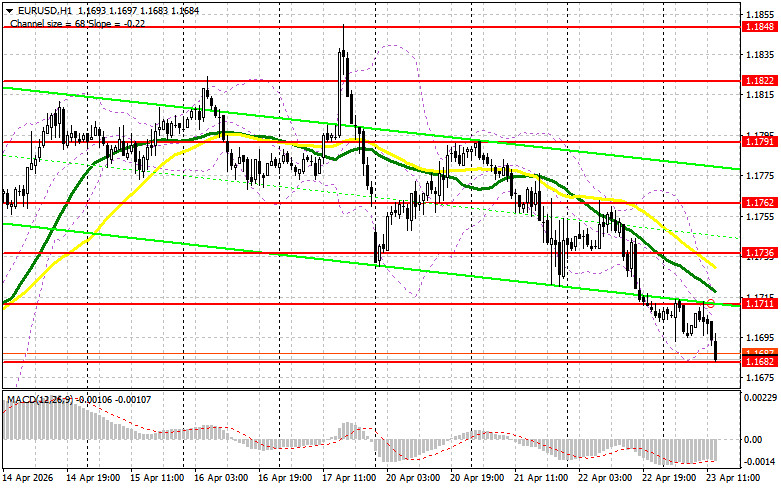
Task: Click the 16 Apr 03:00 time axis label
Action: coord(221,478)
